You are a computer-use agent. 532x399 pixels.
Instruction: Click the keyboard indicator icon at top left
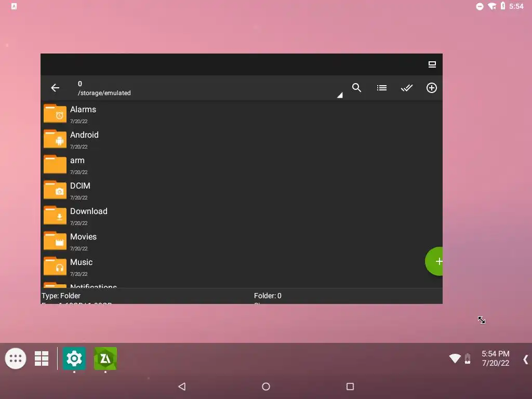14,6
